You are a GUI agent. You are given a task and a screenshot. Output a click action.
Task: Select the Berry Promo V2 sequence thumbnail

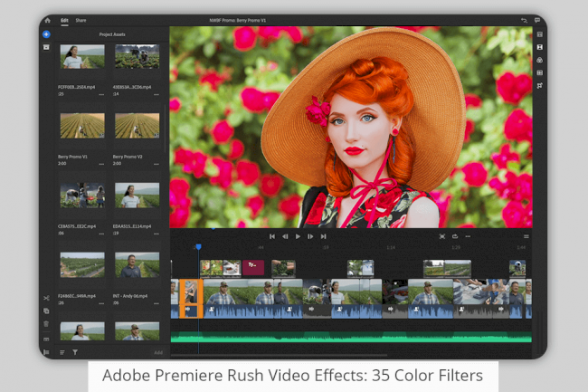coord(138,126)
